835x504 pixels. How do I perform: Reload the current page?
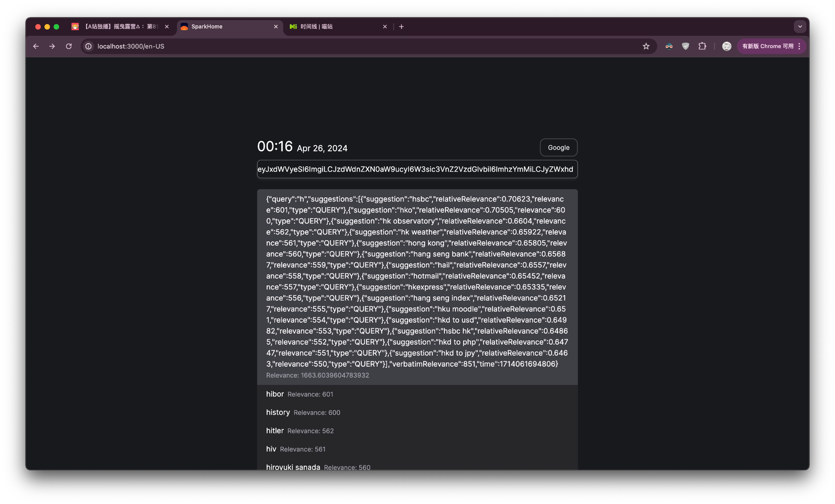click(x=69, y=46)
